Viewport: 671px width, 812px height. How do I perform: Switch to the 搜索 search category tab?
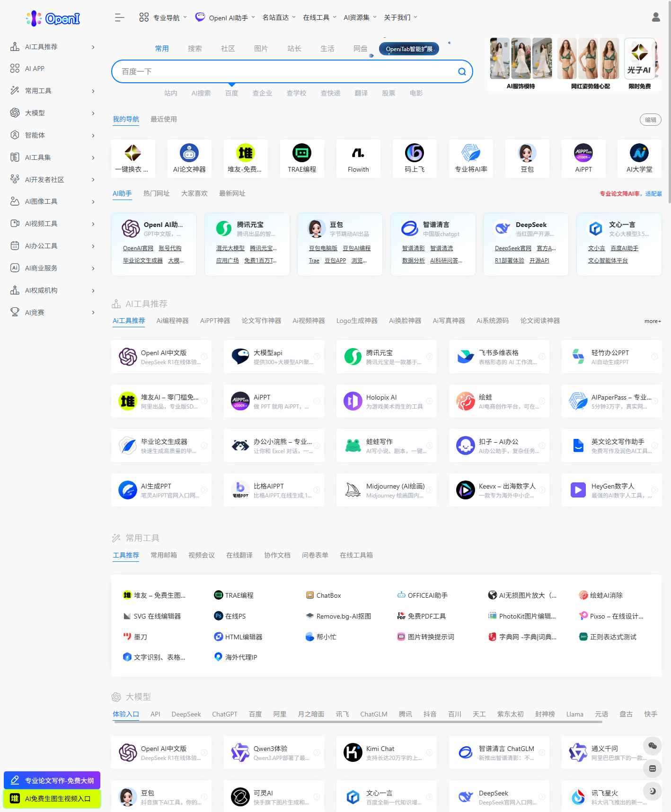(194, 48)
